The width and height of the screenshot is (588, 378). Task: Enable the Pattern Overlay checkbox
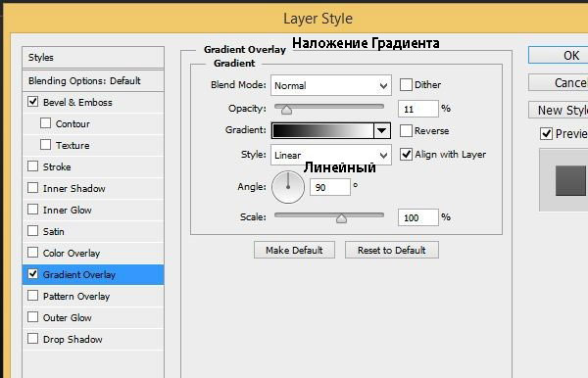pos(33,295)
